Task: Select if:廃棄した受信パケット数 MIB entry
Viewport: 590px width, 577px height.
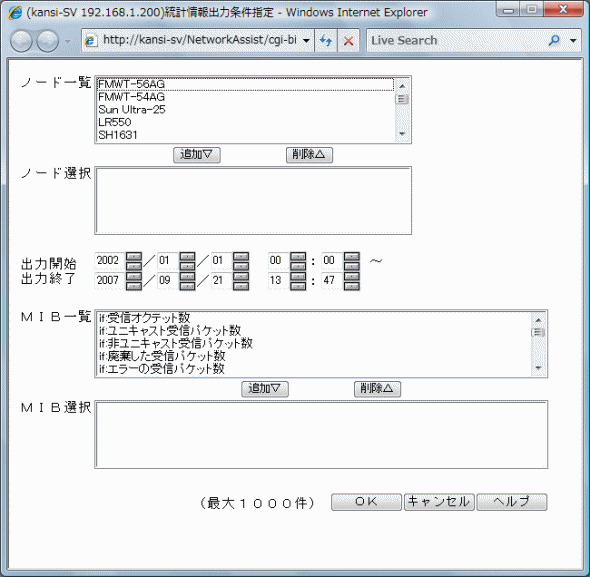Action: (x=313, y=356)
